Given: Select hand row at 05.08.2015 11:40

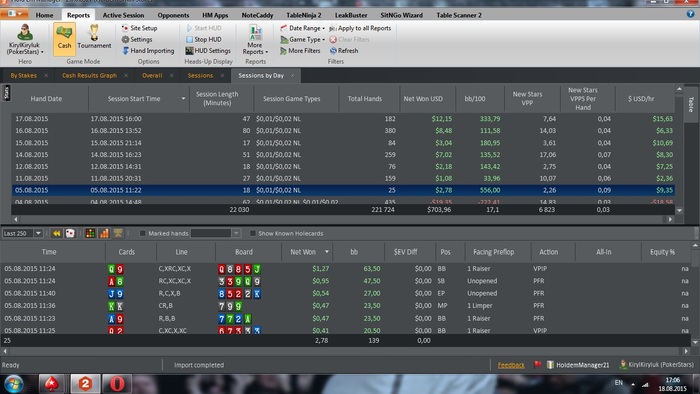Looking at the screenshot, I should coord(346,293).
